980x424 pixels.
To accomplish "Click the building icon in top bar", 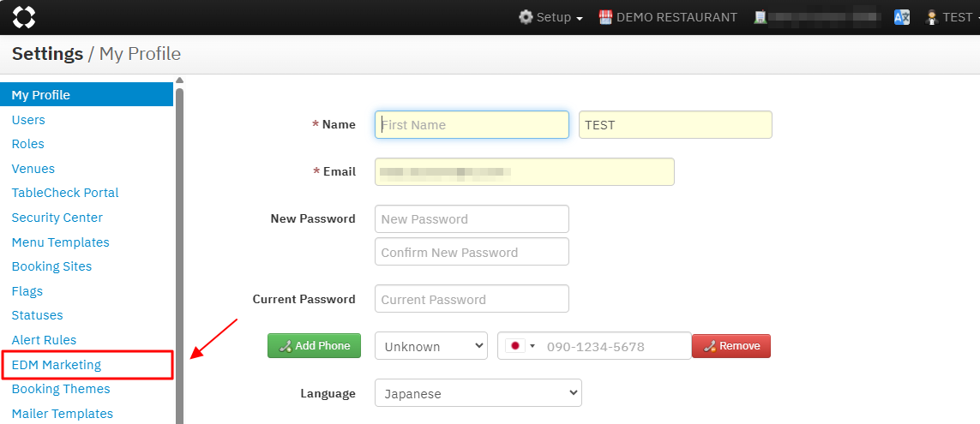I will coord(760,17).
